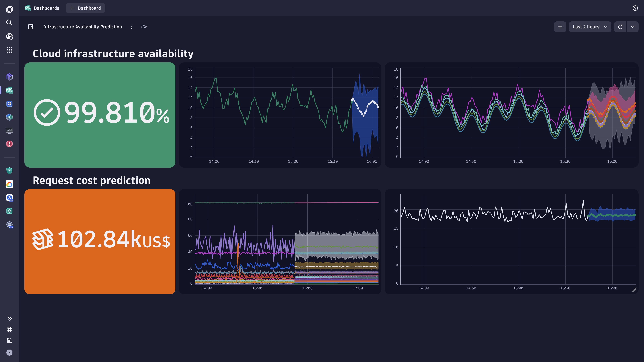Toggle the dashboard variables panel icon
The image size is (644, 362).
click(30, 27)
